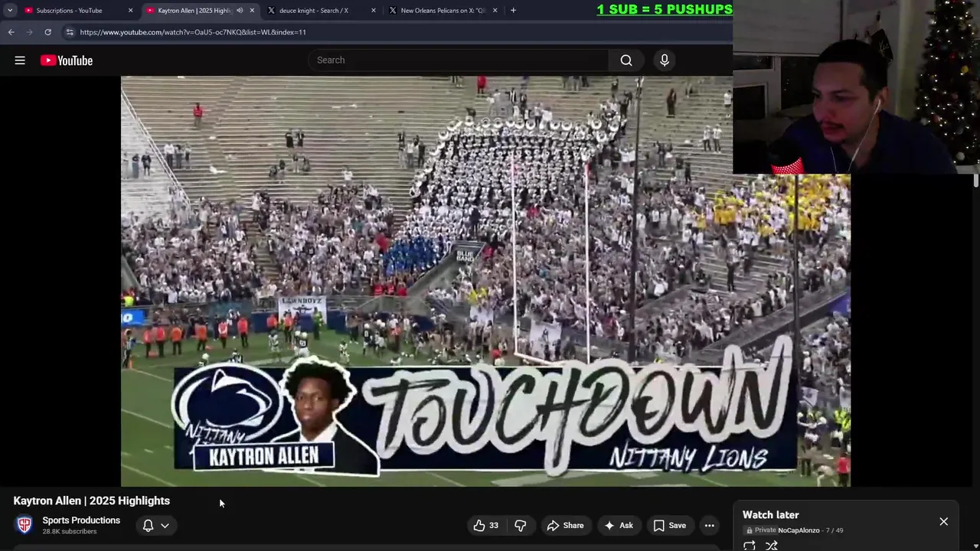Toggle shuffle in Watch later panel
Viewport: 980px width, 551px height.
(772, 546)
